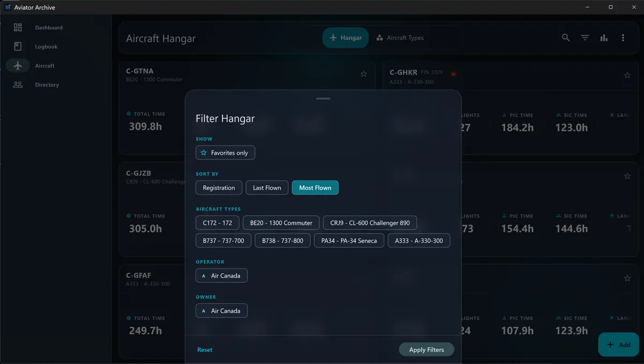Click the Apply Filters button
This screenshot has height=364, width=644.
427,350
